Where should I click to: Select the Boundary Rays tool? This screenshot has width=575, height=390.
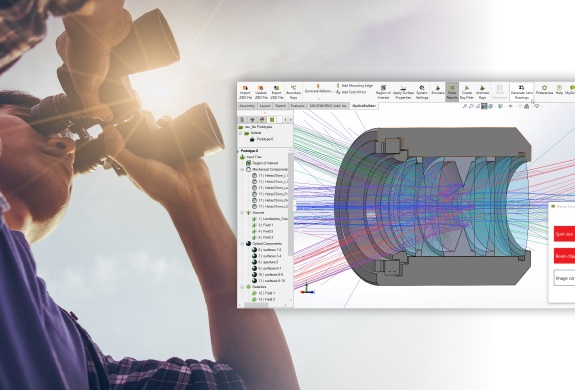(293, 92)
